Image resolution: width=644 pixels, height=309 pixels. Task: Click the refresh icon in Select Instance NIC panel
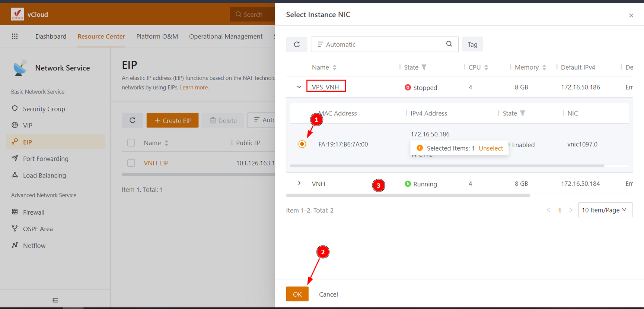point(297,44)
